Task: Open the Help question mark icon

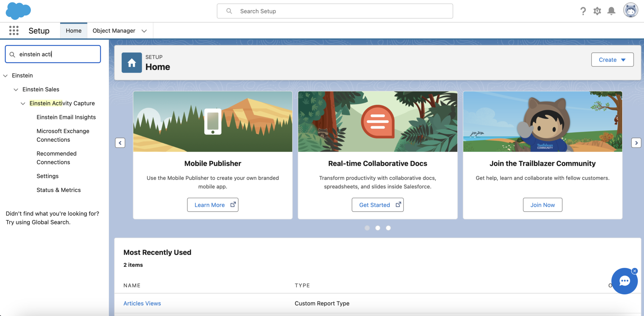Action: click(x=583, y=11)
